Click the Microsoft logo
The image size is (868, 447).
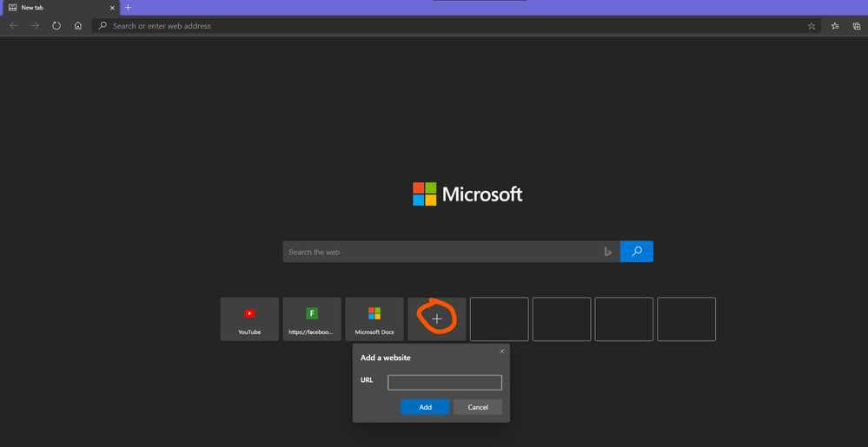point(467,194)
